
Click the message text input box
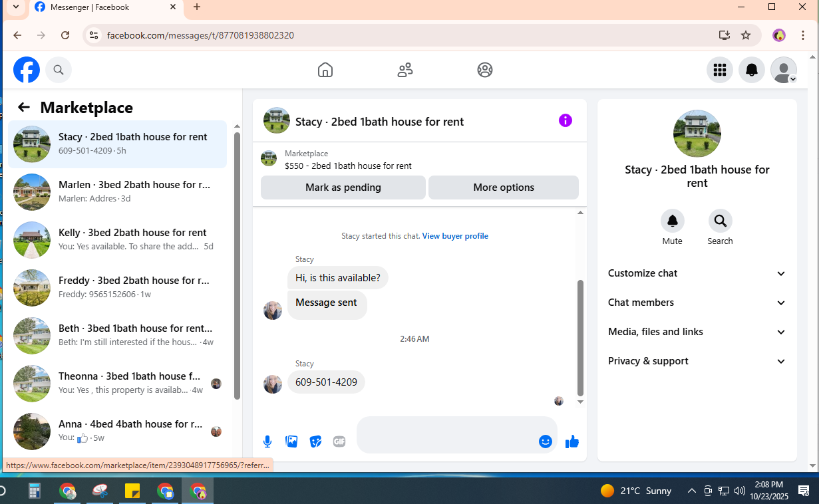[446, 435]
